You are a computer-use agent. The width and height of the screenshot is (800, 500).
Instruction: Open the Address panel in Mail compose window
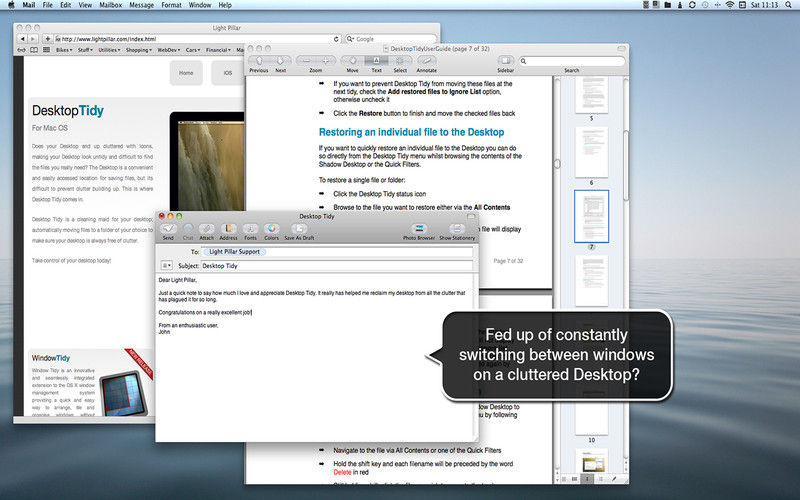coord(228,229)
